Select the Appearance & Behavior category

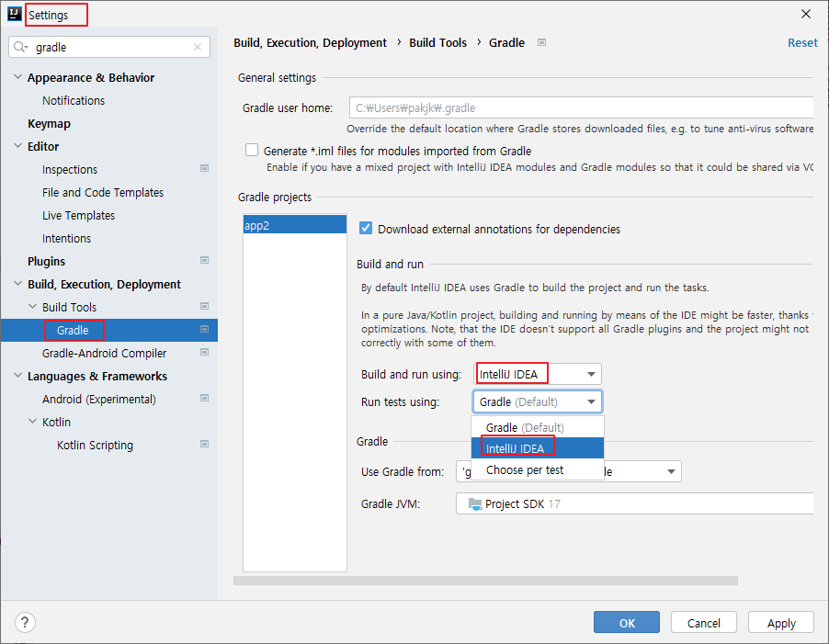point(91,78)
